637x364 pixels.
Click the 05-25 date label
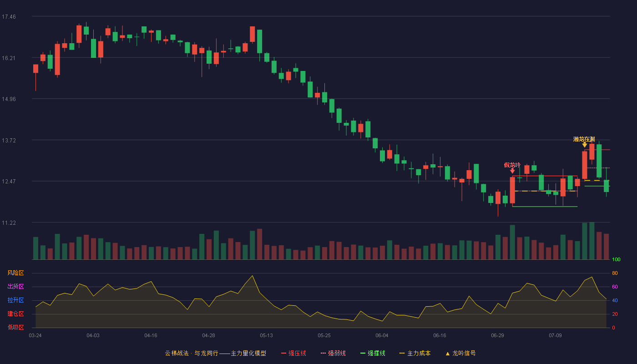pos(324,335)
